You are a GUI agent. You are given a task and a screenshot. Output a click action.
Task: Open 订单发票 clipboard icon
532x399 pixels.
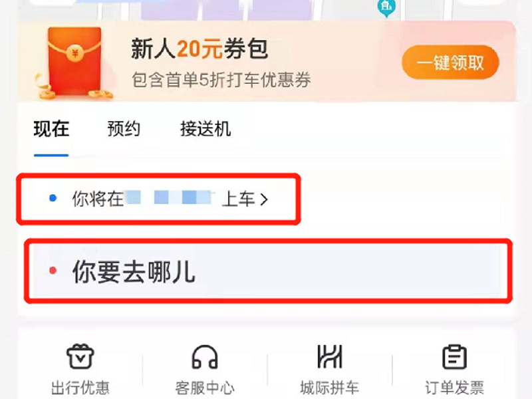455,356
